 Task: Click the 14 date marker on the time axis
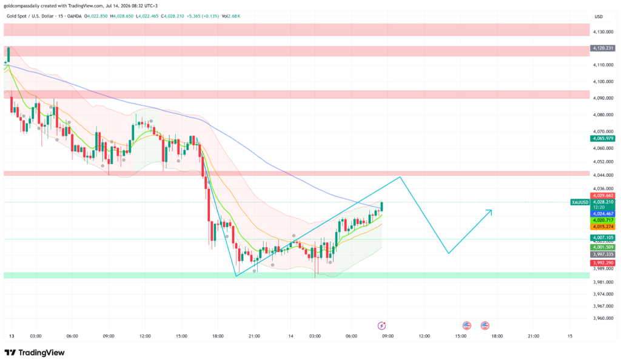(290, 336)
